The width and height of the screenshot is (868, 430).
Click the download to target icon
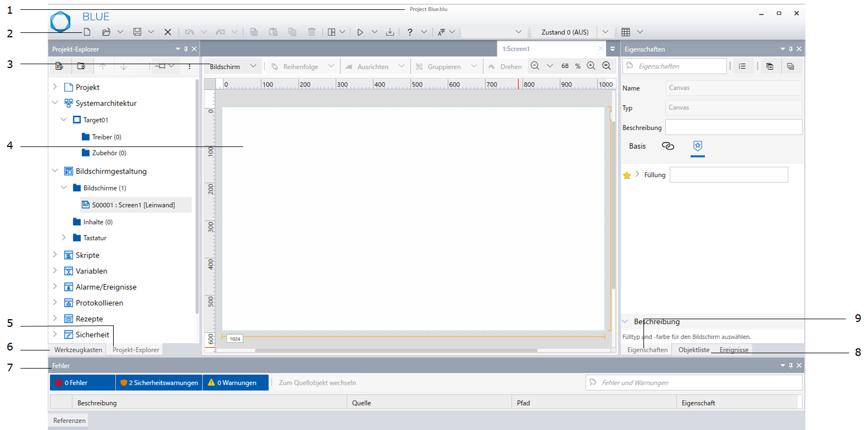point(390,32)
